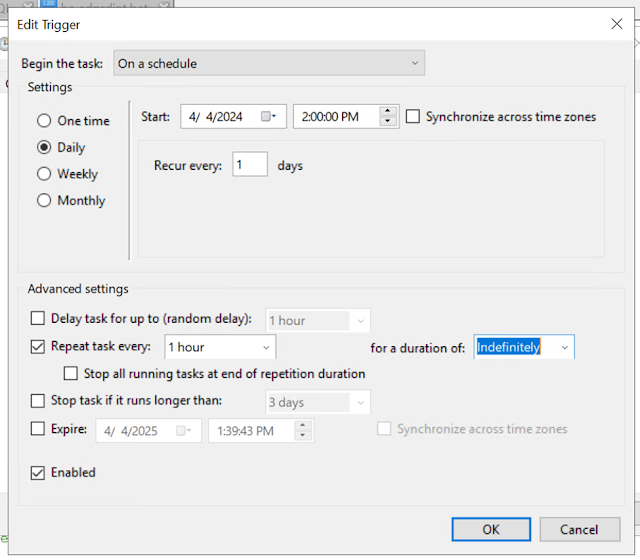This screenshot has width=640, height=560.
Task: Click inside the Recur every days field
Action: click(x=249, y=165)
